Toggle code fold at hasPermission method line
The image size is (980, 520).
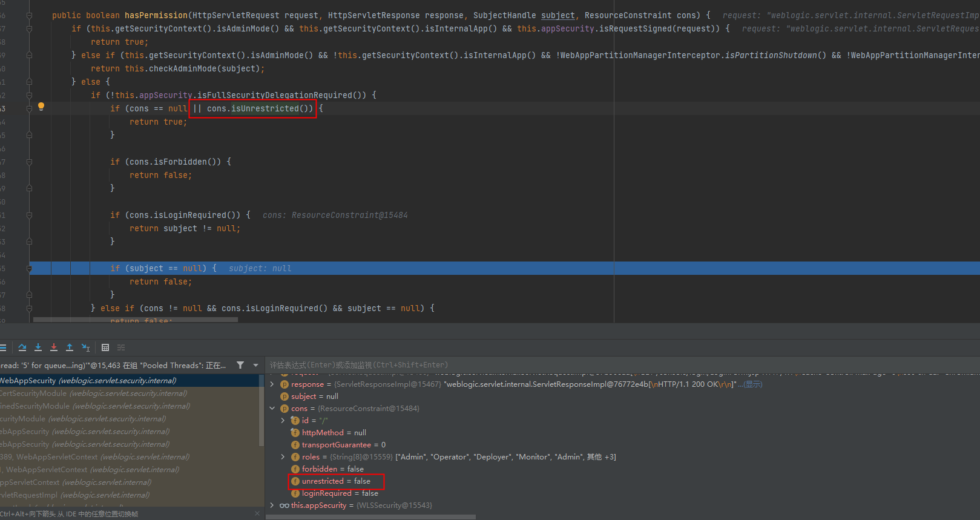coord(29,15)
